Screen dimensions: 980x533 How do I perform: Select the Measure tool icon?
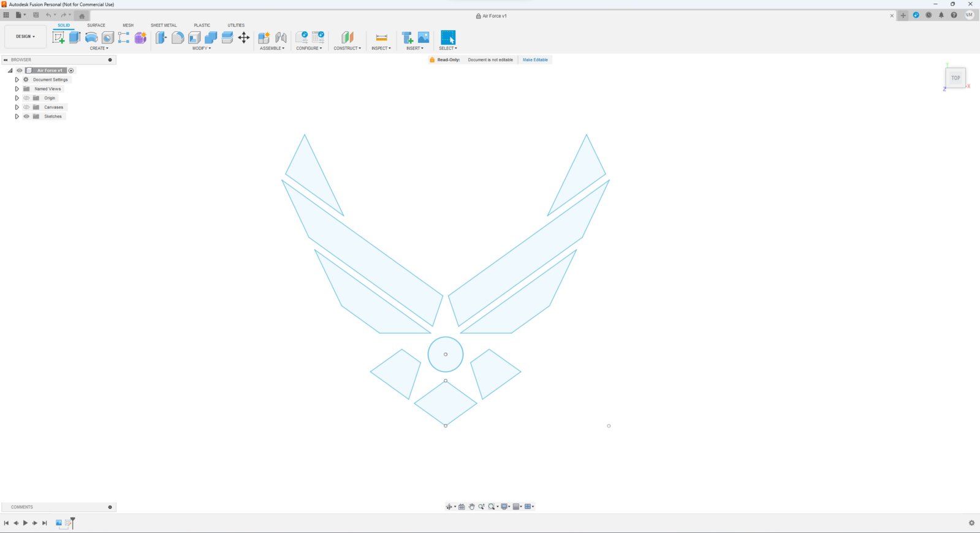tap(381, 37)
